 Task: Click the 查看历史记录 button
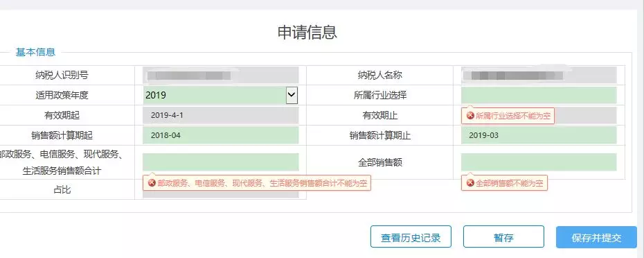[x=411, y=237]
